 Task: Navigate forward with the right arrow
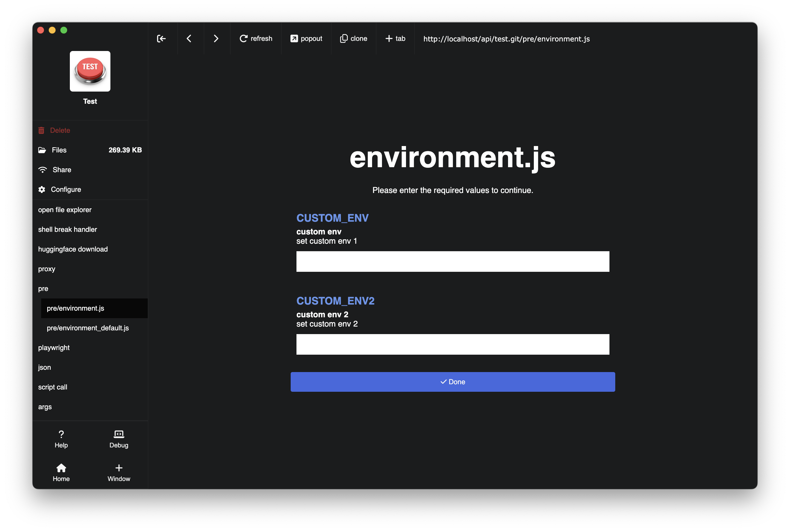point(216,38)
